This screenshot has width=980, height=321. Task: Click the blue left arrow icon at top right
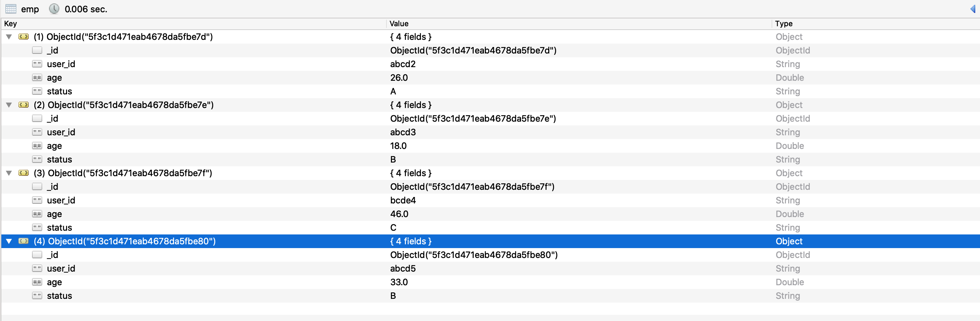(973, 9)
